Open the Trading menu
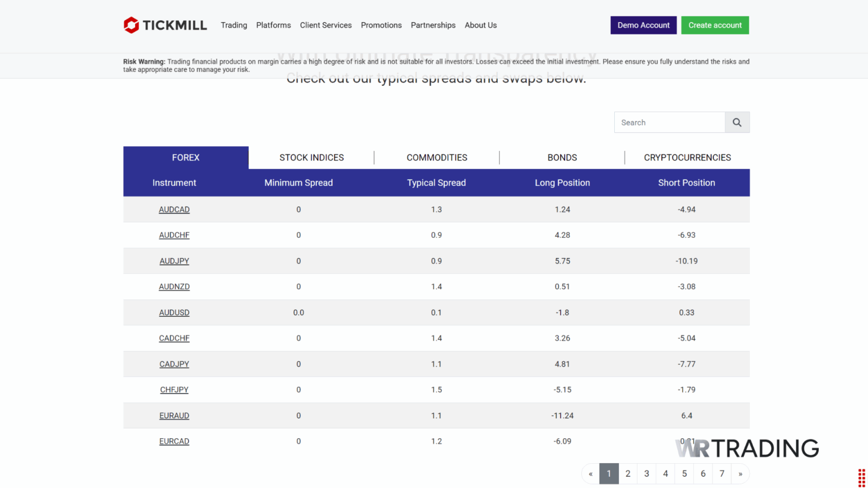Screen dimensions: 868x488 pos(233,25)
